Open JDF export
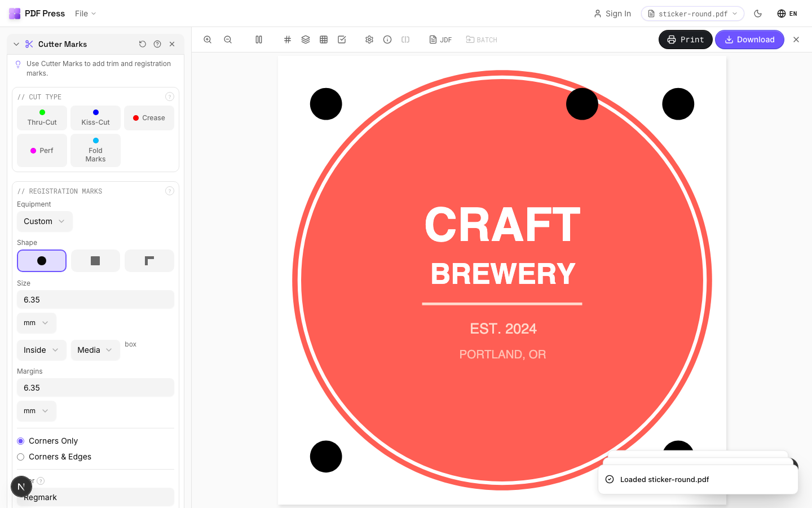Image resolution: width=812 pixels, height=508 pixels. coord(440,40)
